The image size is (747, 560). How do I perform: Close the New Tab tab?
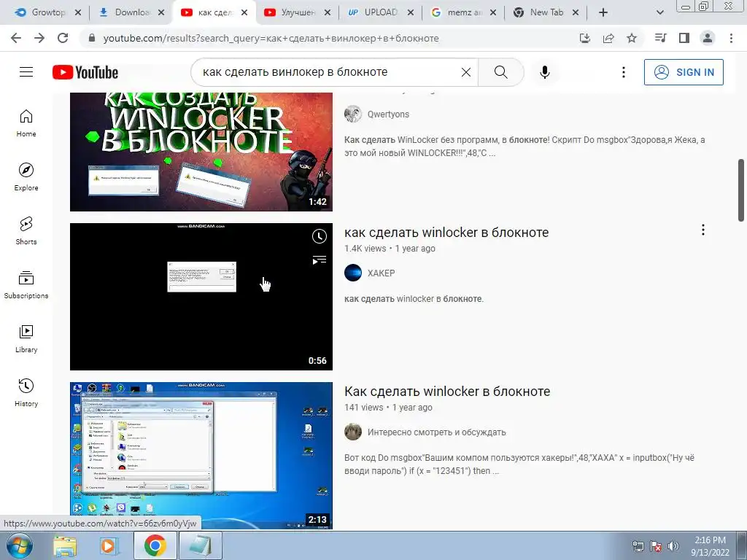(576, 12)
